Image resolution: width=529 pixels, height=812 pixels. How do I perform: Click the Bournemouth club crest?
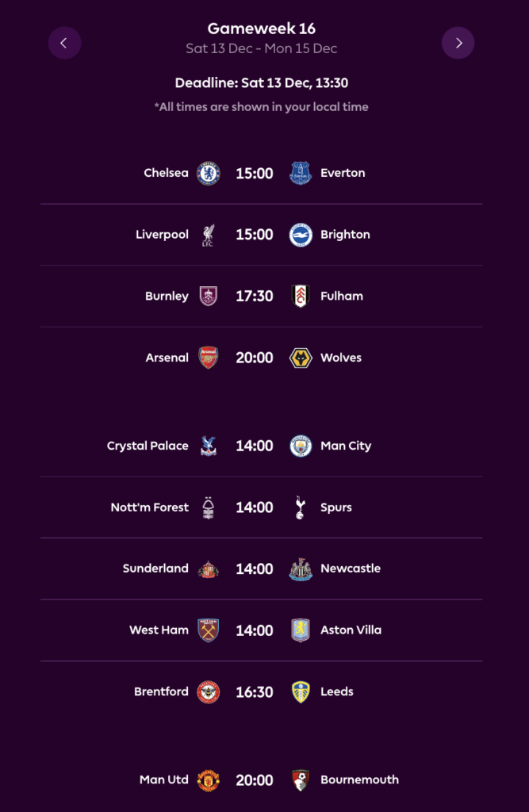(301, 779)
